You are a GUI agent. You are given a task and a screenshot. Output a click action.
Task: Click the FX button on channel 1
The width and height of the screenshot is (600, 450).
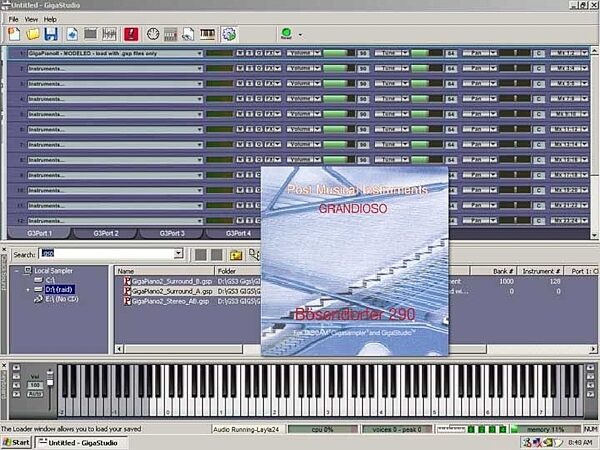[x=271, y=53]
